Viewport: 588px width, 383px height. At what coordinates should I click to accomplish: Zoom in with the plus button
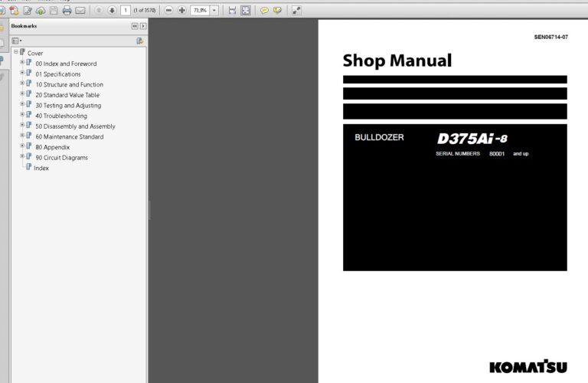coord(182,11)
